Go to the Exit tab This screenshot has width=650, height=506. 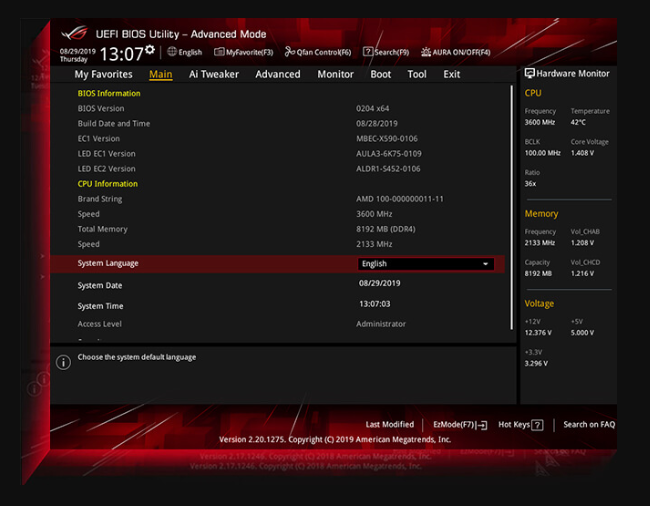[x=451, y=74]
